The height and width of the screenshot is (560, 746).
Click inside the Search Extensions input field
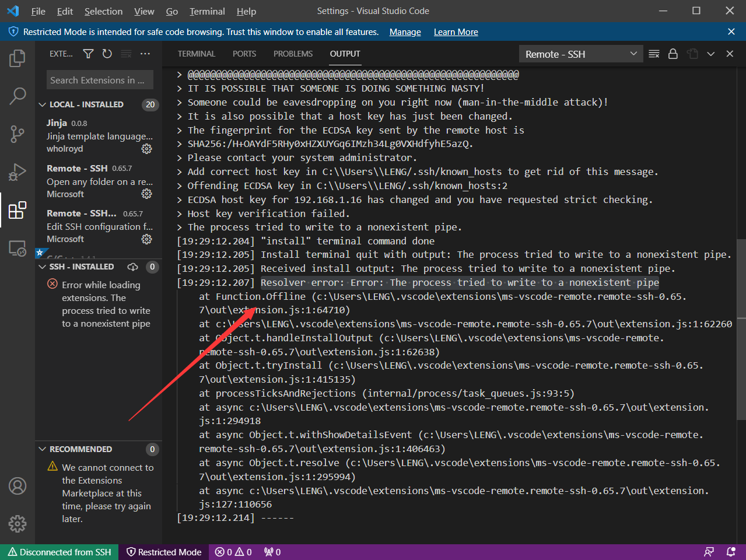pyautogui.click(x=99, y=80)
